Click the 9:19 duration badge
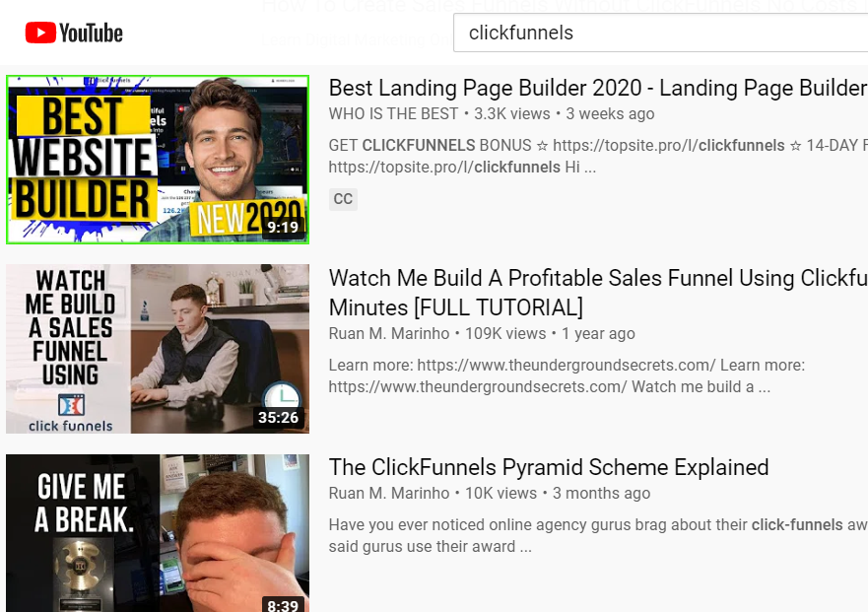The height and width of the screenshot is (612, 868). point(283,227)
